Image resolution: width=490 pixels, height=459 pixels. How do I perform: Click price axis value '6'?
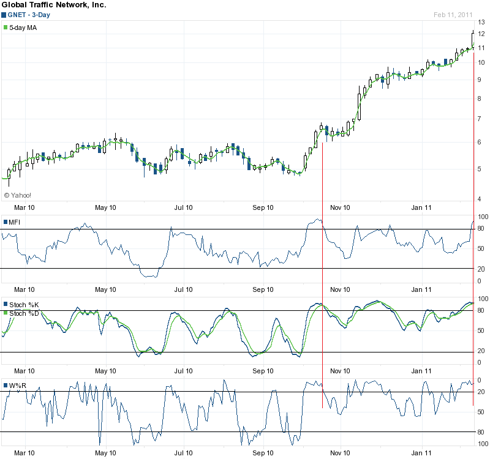point(480,142)
